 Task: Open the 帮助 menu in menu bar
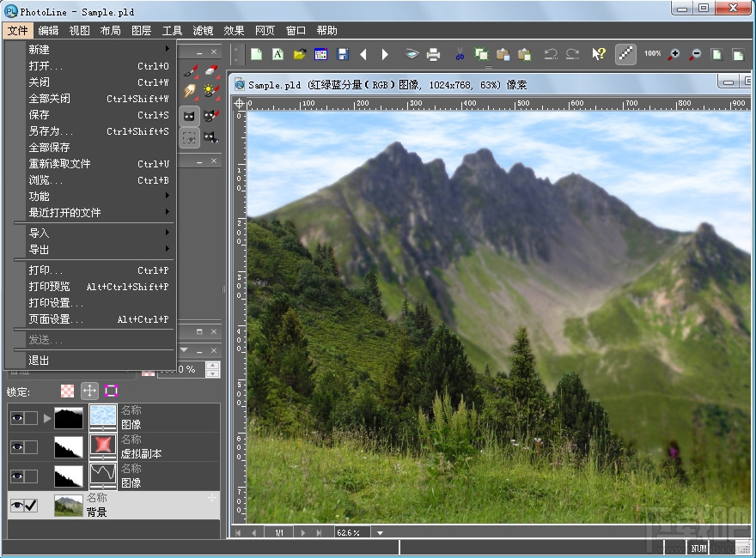(x=327, y=31)
